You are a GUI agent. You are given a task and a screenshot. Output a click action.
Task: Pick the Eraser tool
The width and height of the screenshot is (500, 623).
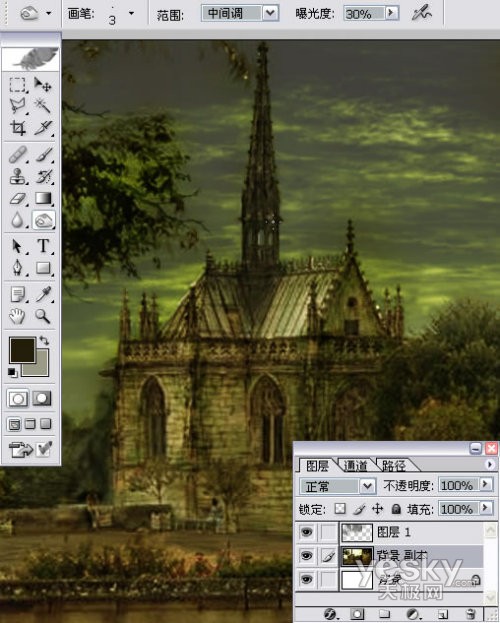[18, 198]
